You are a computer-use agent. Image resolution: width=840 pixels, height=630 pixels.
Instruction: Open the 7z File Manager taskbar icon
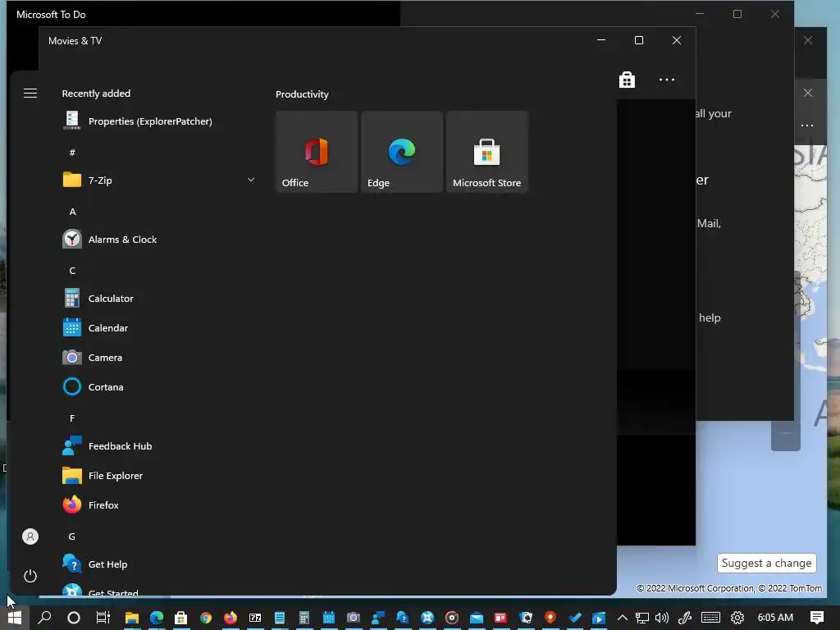255,618
